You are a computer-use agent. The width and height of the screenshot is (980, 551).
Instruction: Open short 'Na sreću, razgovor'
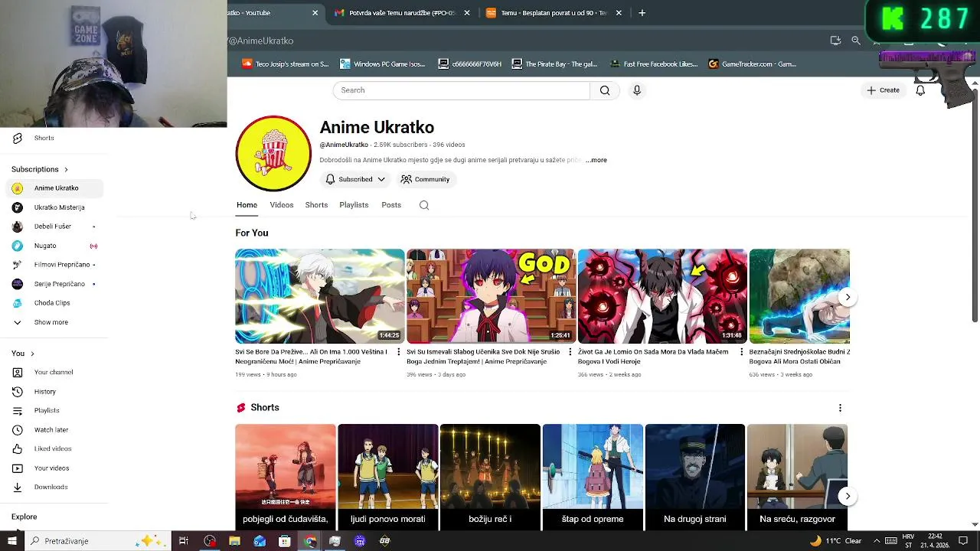pyautogui.click(x=797, y=476)
